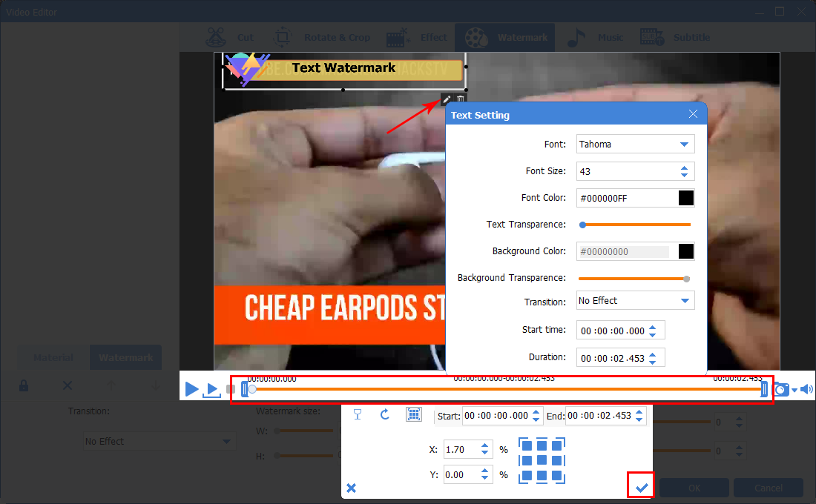Click the OK button
Screen dimensions: 816x504
694,488
